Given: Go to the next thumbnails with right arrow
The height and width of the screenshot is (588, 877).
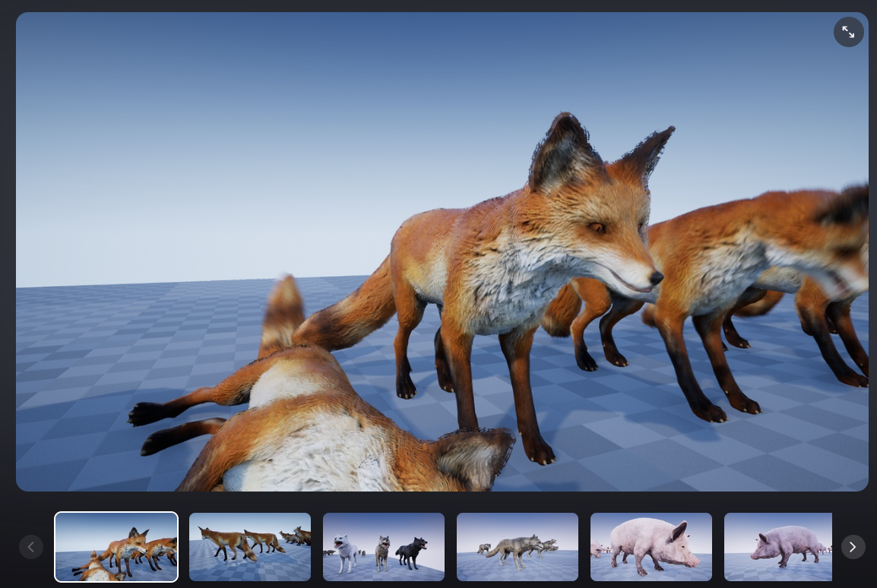Looking at the screenshot, I should click(x=853, y=547).
